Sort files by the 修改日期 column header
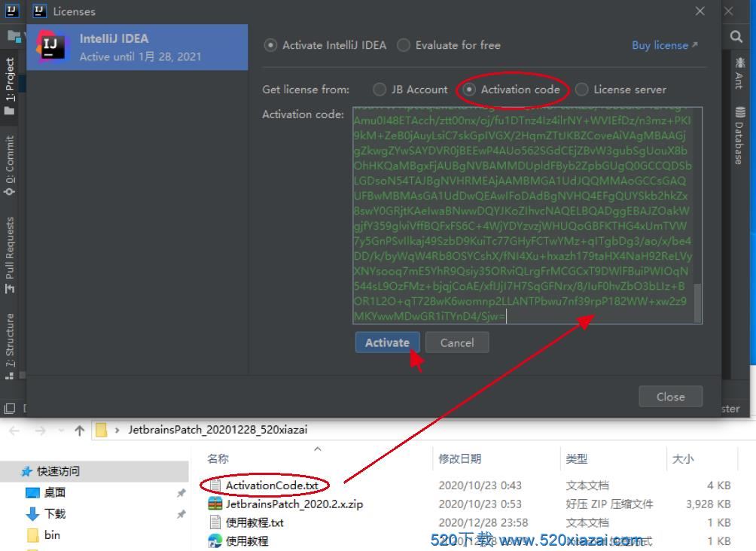Screen dimensions: 756x551 pos(459,458)
